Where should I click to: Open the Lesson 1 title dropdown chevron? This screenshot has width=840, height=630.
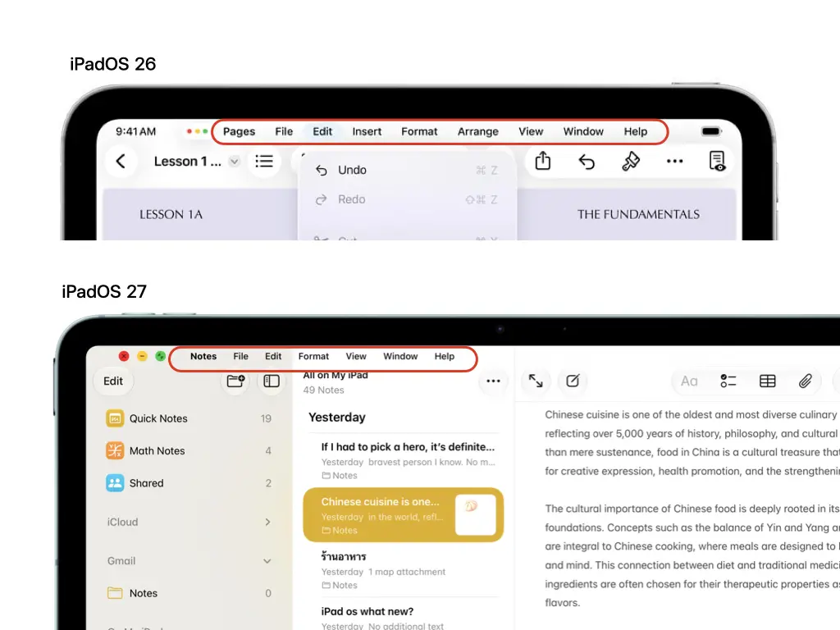click(x=234, y=162)
